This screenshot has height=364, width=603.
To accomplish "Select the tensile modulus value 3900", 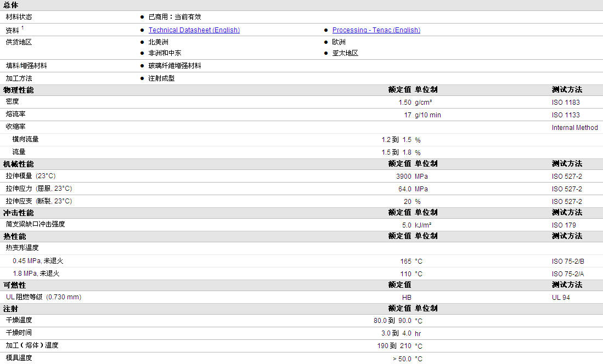I will (404, 177).
